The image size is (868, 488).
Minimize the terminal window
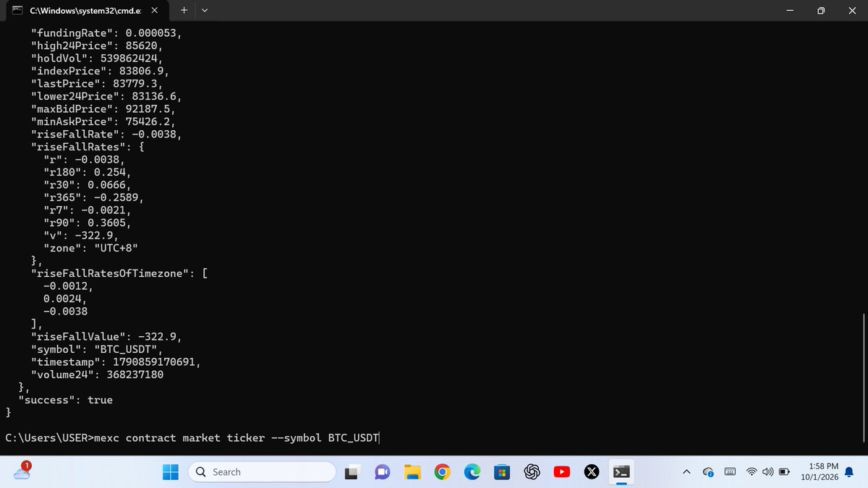pyautogui.click(x=788, y=11)
